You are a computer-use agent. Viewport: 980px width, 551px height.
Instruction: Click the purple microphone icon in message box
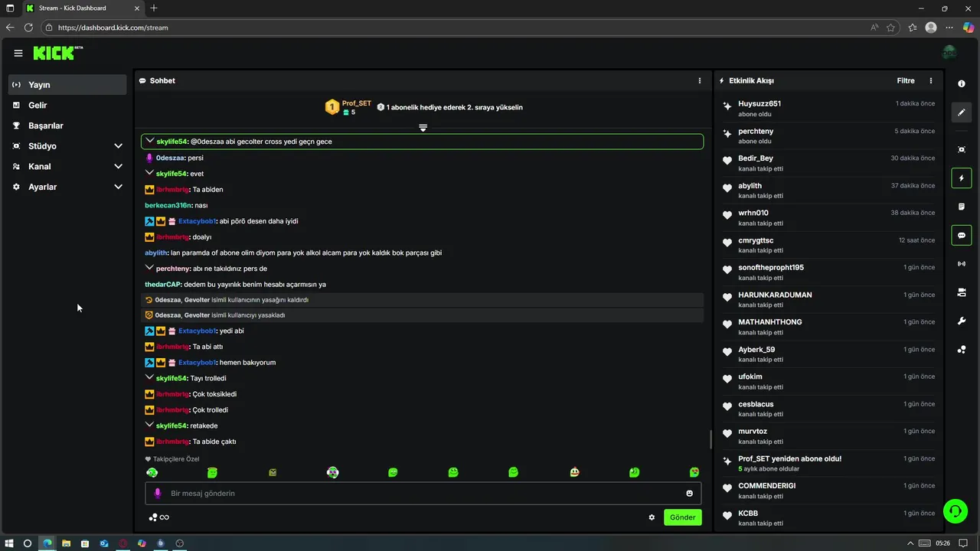tap(158, 494)
